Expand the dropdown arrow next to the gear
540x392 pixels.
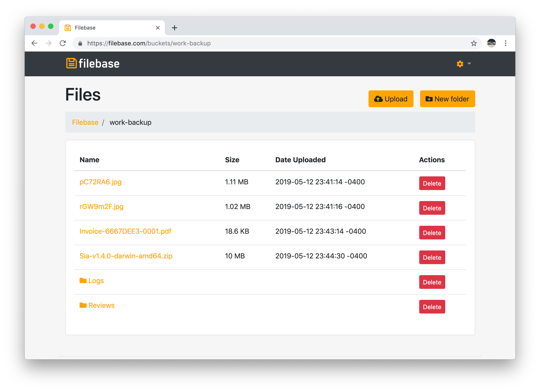coord(469,64)
